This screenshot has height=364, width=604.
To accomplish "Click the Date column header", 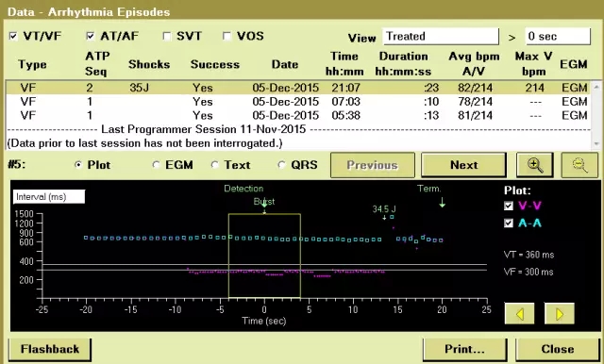I will (x=285, y=64).
